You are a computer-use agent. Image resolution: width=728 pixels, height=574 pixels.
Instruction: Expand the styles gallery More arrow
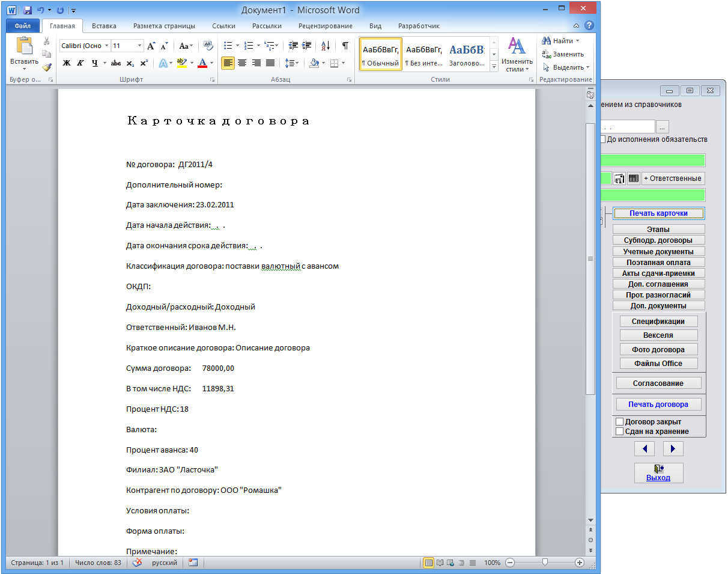click(494, 67)
